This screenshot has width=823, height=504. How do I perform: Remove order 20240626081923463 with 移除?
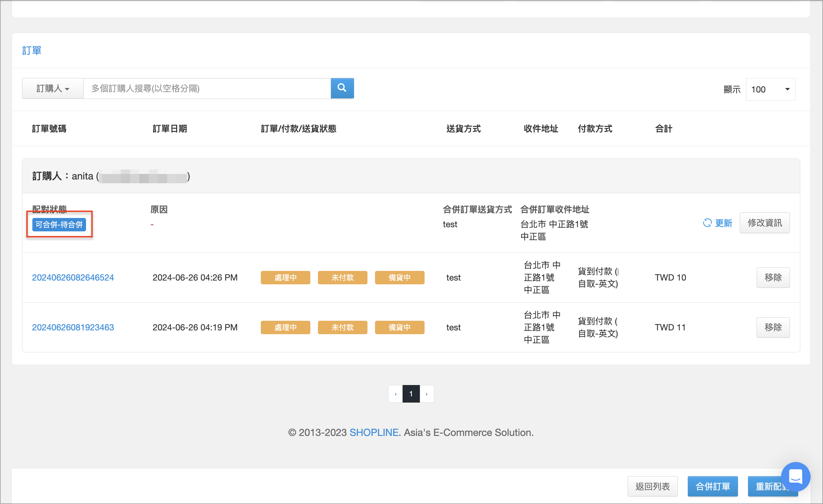pos(773,327)
